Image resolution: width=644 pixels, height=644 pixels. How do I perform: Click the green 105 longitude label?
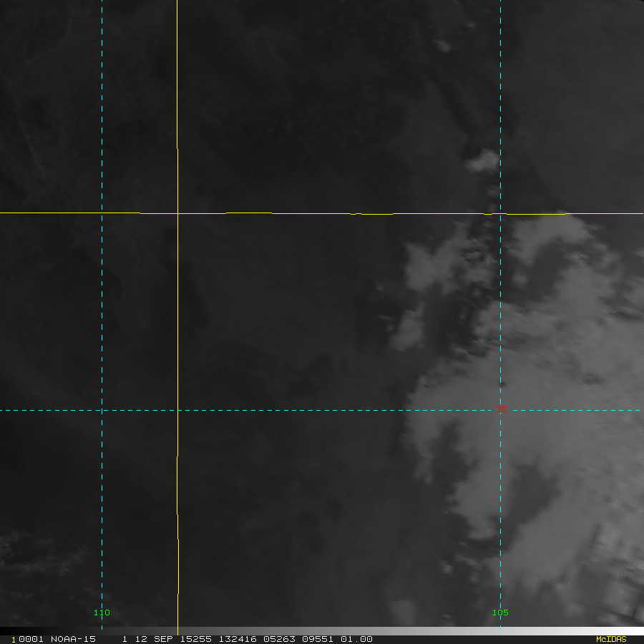click(x=500, y=613)
